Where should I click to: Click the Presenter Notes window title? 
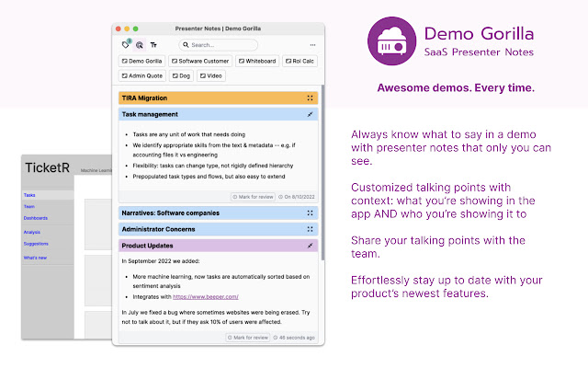pos(218,29)
